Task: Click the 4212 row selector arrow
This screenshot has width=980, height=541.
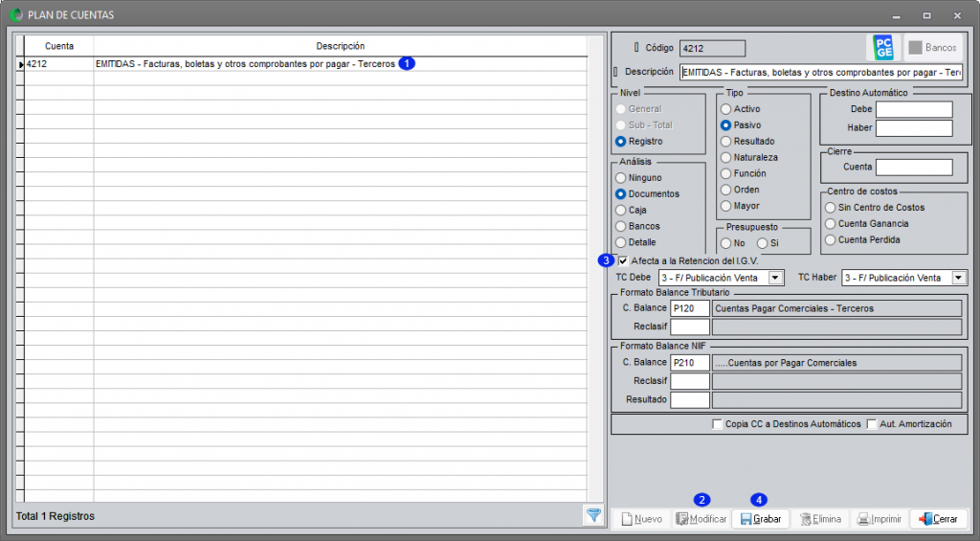Action: [x=20, y=64]
